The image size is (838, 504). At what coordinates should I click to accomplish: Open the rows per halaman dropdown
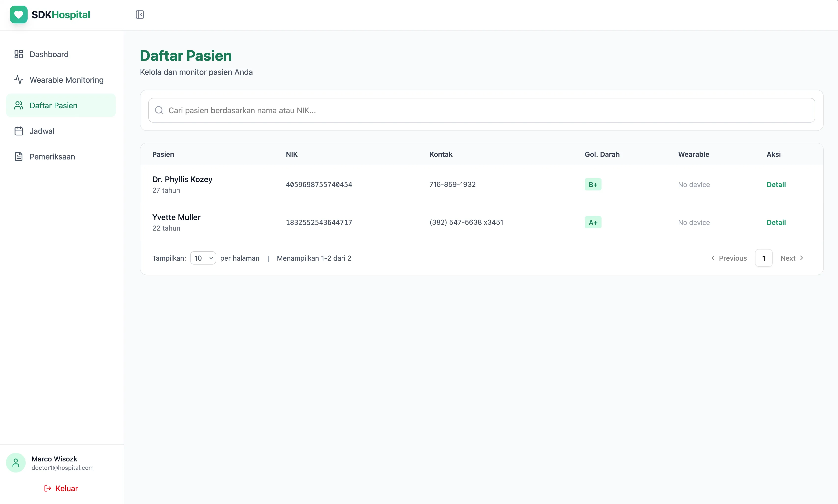point(203,258)
